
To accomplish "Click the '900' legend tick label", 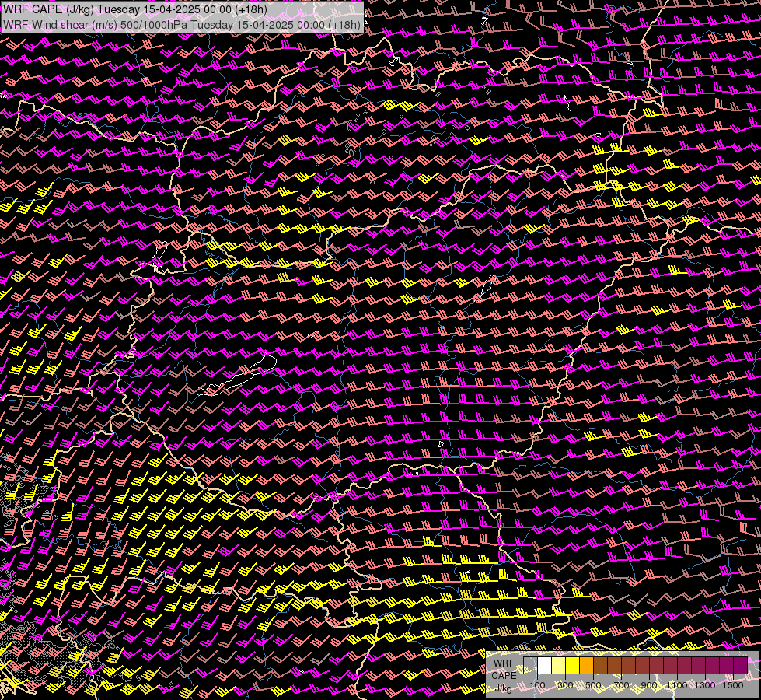I will pos(649,685).
